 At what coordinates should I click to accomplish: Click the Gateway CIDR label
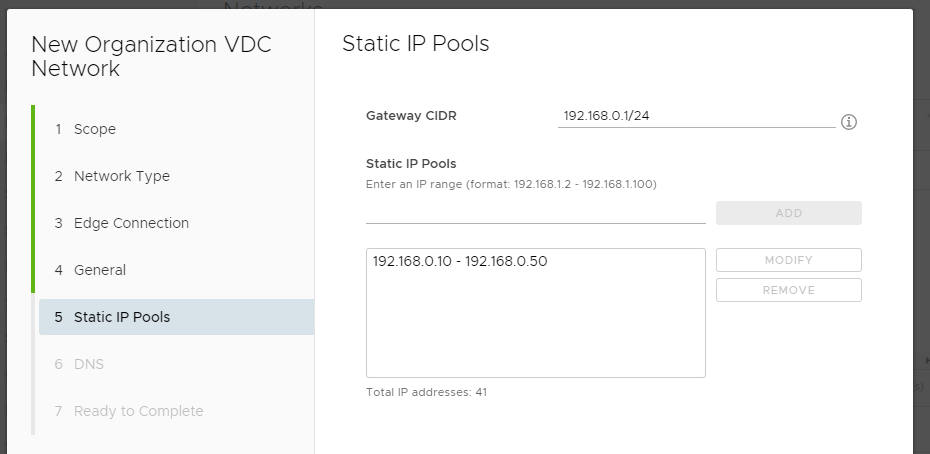(x=411, y=116)
